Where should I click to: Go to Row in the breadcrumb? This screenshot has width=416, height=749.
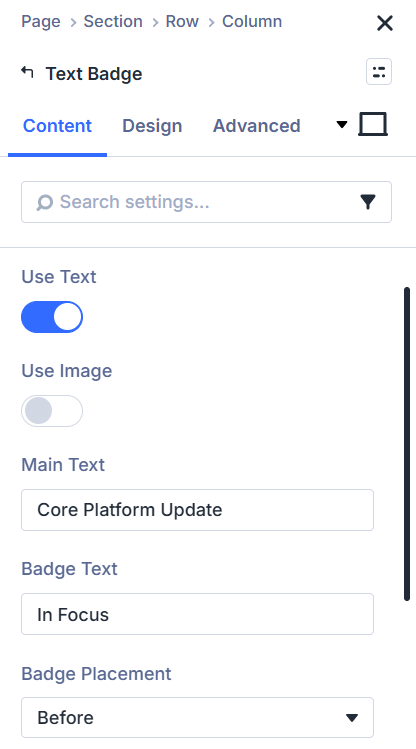pyautogui.click(x=182, y=21)
